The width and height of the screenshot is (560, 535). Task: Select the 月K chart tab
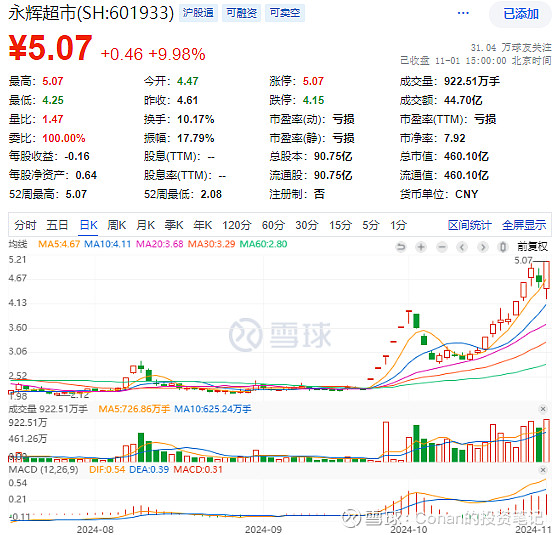tap(145, 225)
